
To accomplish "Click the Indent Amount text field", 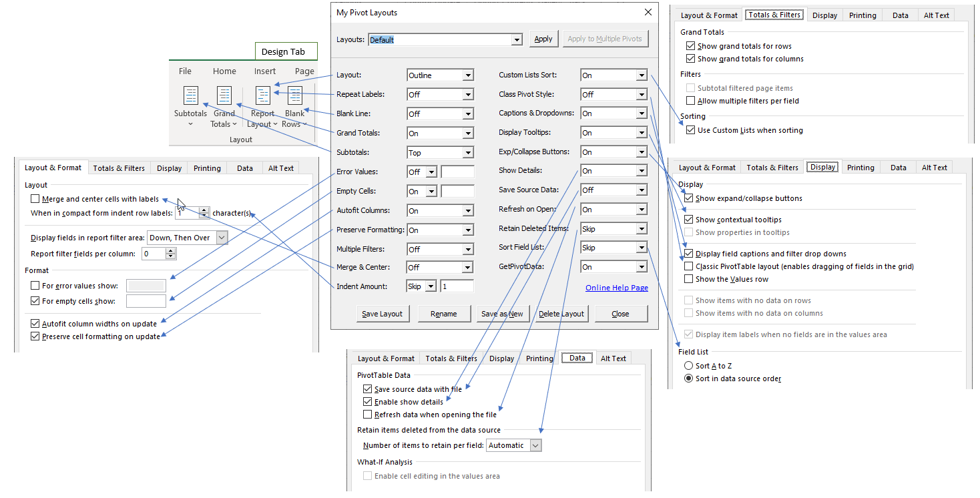I will (x=457, y=286).
